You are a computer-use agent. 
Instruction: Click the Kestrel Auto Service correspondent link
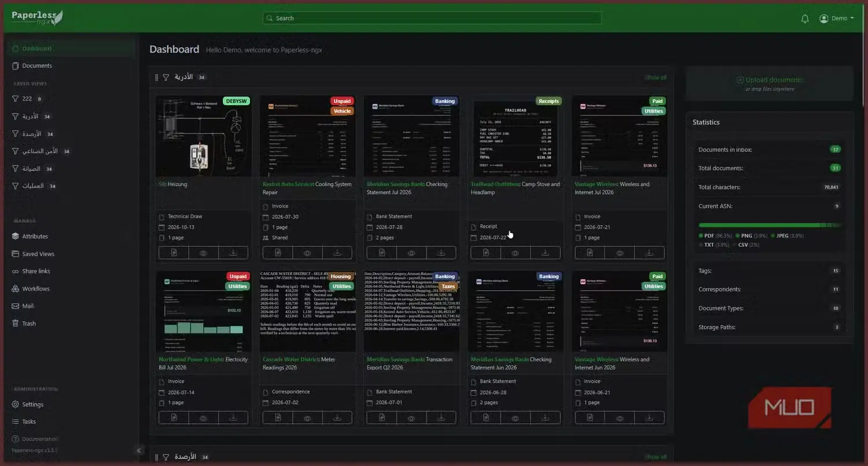point(288,184)
